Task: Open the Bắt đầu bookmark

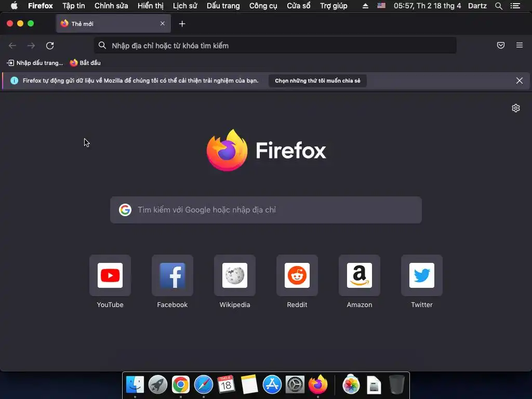Action: (85, 63)
